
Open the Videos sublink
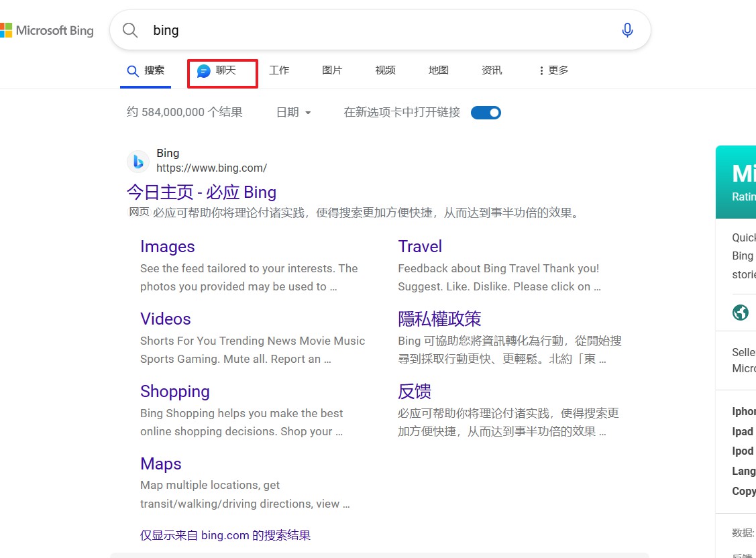tap(166, 319)
